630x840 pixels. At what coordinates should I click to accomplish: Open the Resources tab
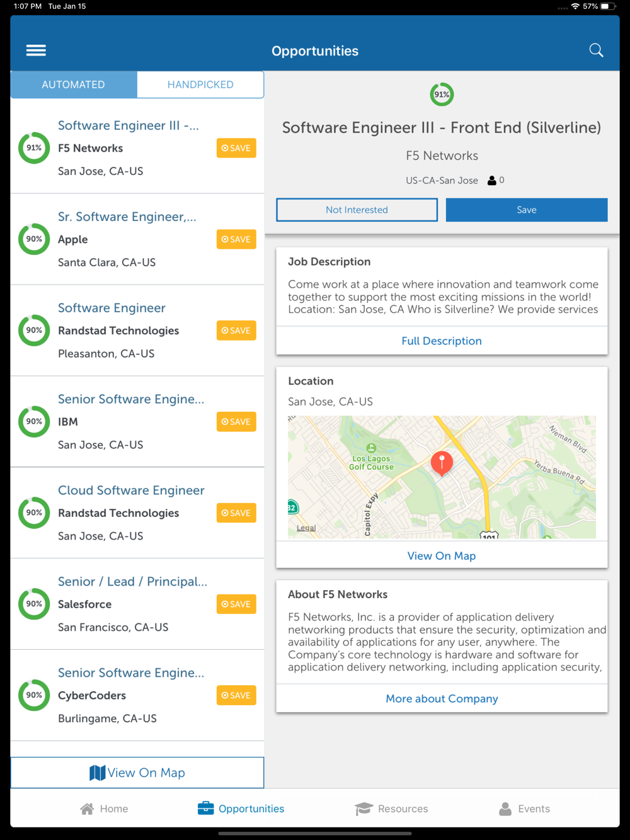point(391,809)
